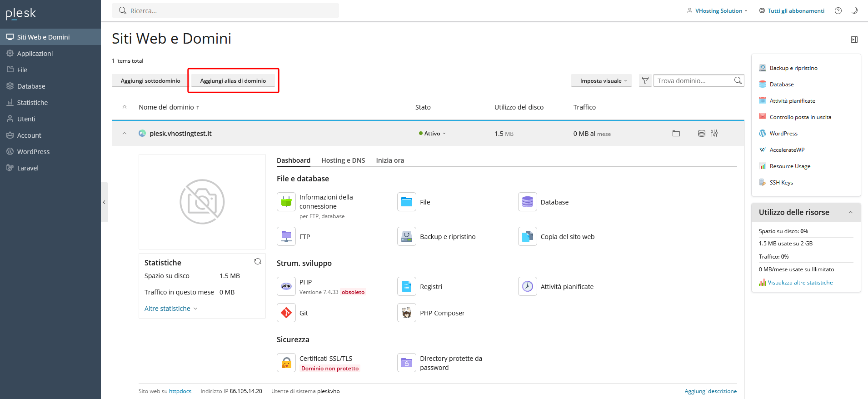Click the folder icon in domain row
The image size is (868, 399).
click(676, 134)
